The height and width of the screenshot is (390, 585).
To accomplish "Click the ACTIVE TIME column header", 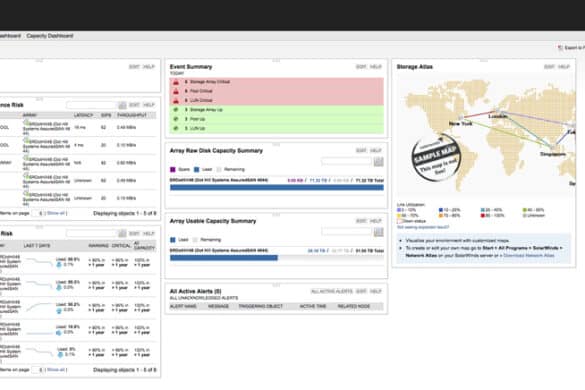I will (313, 306).
